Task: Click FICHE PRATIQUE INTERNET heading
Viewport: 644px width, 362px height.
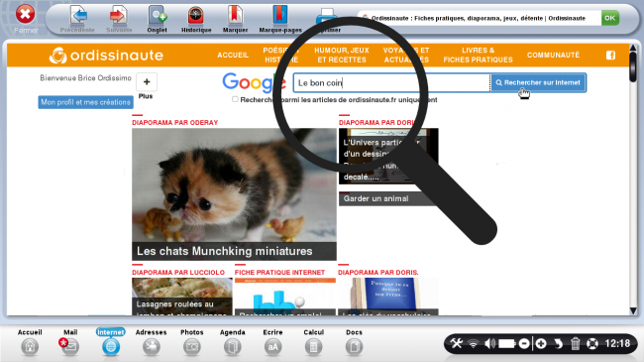Action: [x=279, y=273]
